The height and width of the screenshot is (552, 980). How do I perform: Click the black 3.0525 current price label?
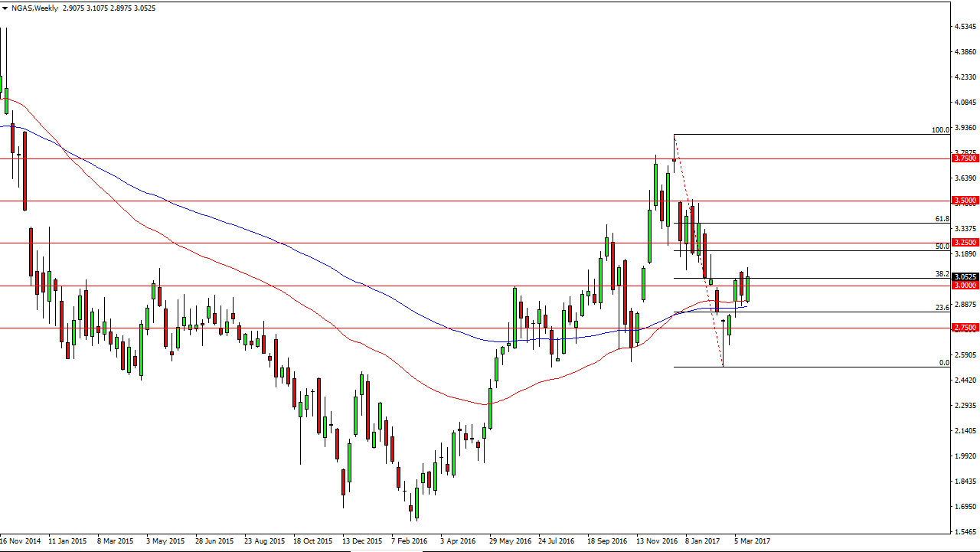tap(965, 277)
